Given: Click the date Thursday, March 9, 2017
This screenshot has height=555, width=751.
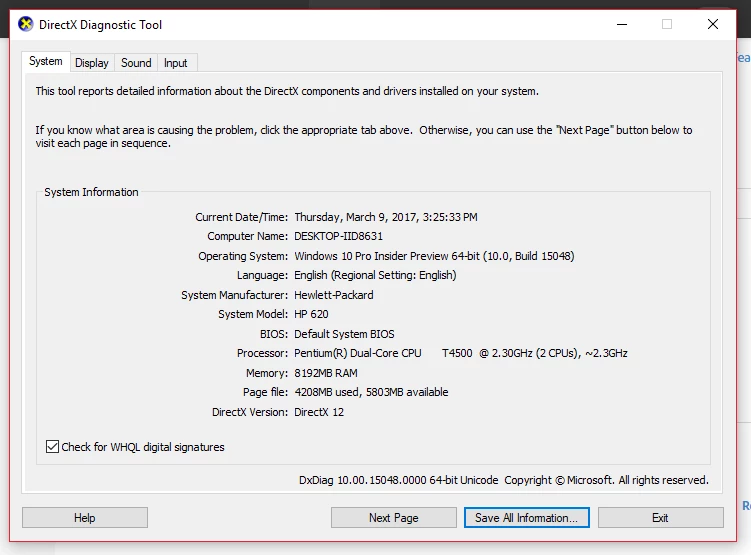Looking at the screenshot, I should pos(355,217).
